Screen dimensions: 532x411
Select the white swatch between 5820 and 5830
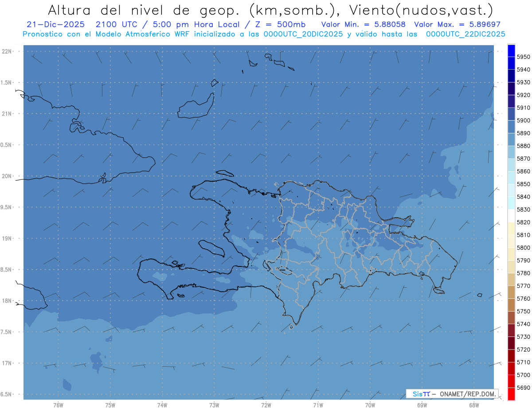pos(511,216)
